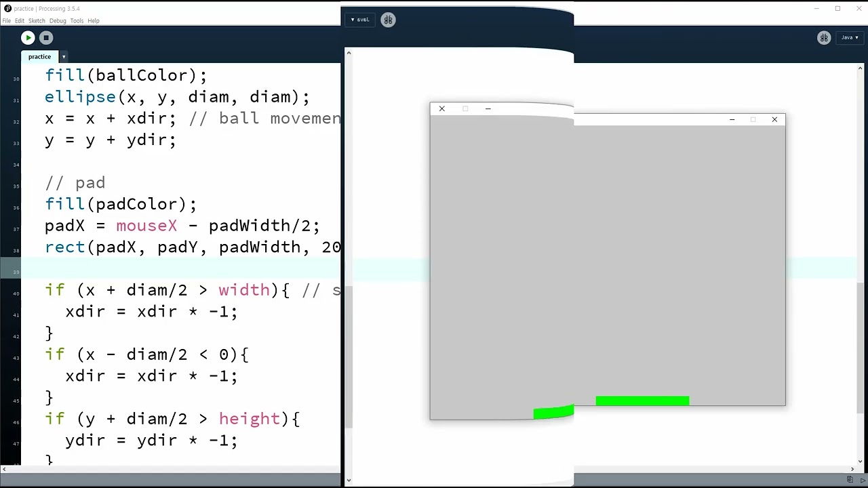Minimize the flipped sketch window
The width and height of the screenshot is (868, 488).
[x=488, y=108]
